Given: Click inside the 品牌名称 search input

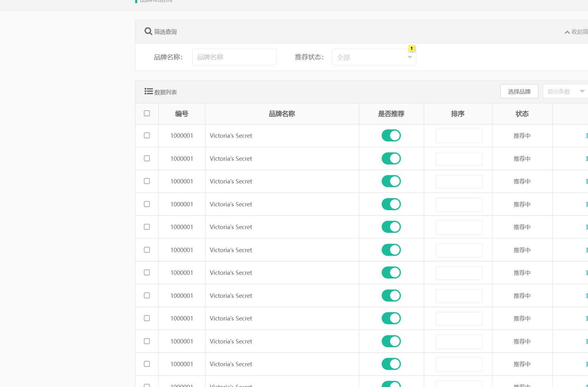Looking at the screenshot, I should 234,57.
